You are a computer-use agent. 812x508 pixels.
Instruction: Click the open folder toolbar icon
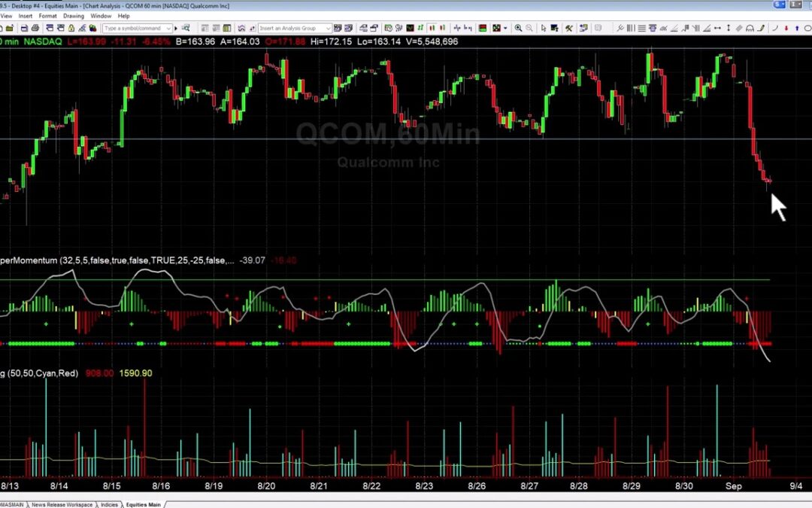pyautogui.click(x=9, y=28)
